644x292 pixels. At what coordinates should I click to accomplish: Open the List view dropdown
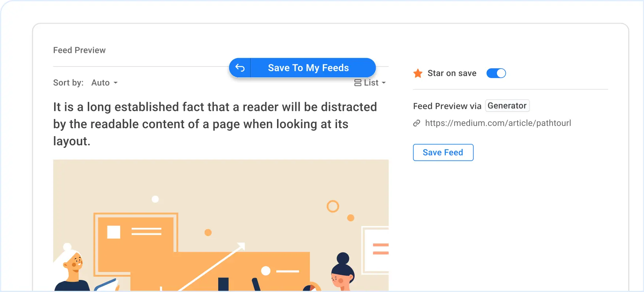pos(371,83)
